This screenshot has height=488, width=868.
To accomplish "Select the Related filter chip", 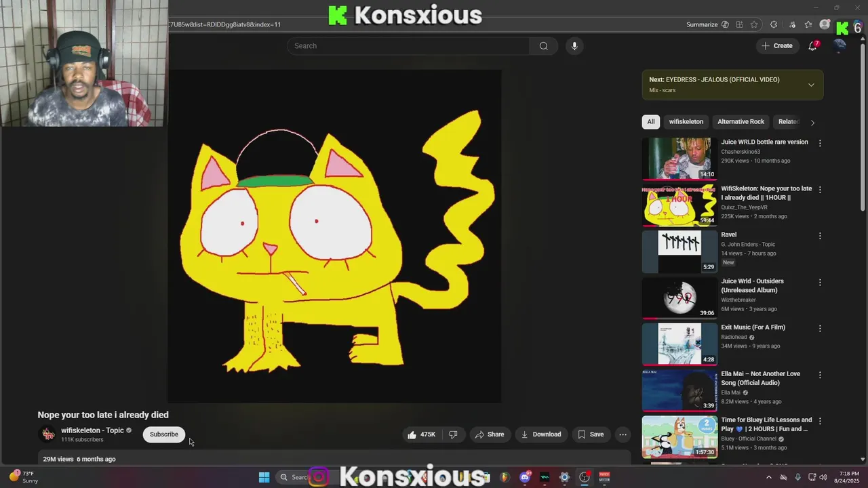I will (788, 122).
